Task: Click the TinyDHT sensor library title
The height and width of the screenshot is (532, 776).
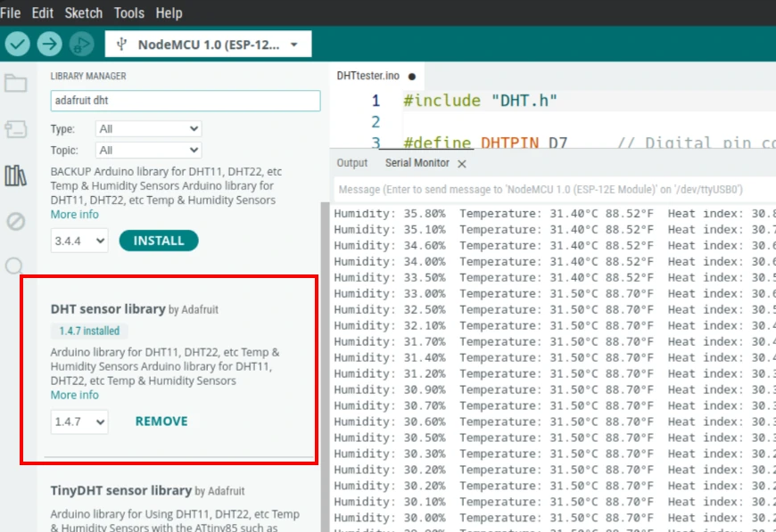Action: click(120, 490)
